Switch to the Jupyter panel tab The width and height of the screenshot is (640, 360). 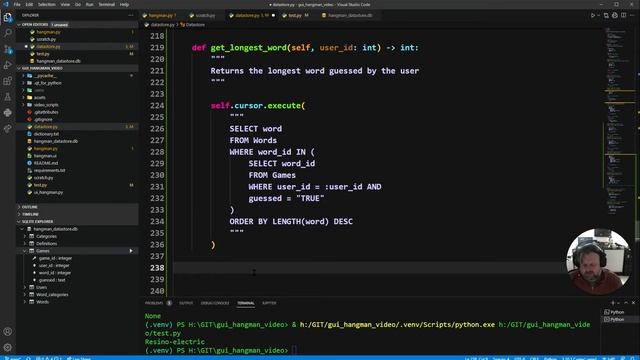[269, 303]
